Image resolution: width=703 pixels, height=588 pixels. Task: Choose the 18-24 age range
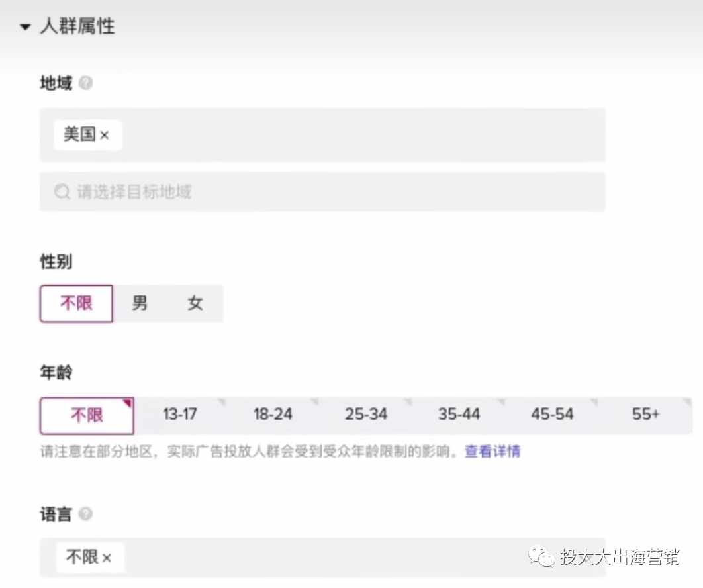[273, 415]
